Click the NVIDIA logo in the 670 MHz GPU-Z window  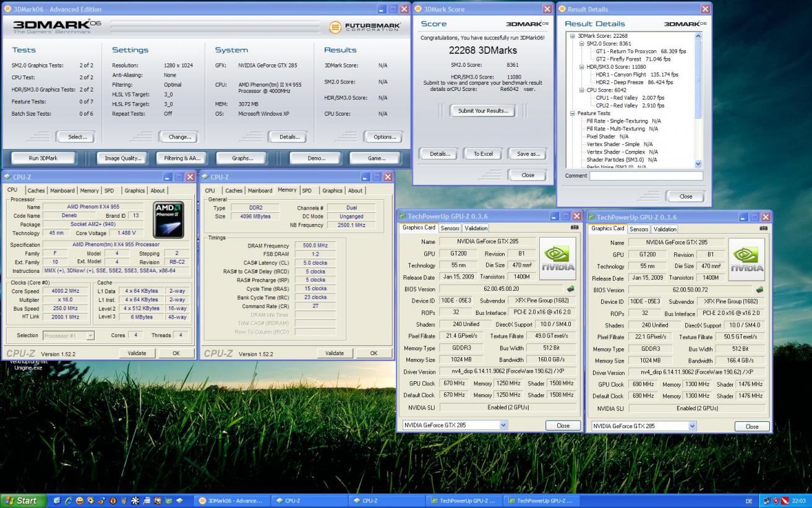tap(557, 259)
